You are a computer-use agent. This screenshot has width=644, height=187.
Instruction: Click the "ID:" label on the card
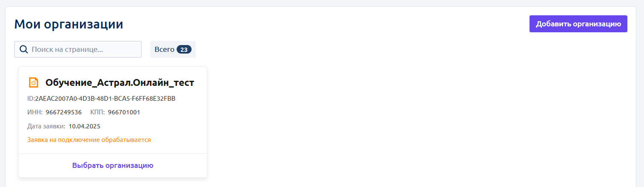[31, 99]
